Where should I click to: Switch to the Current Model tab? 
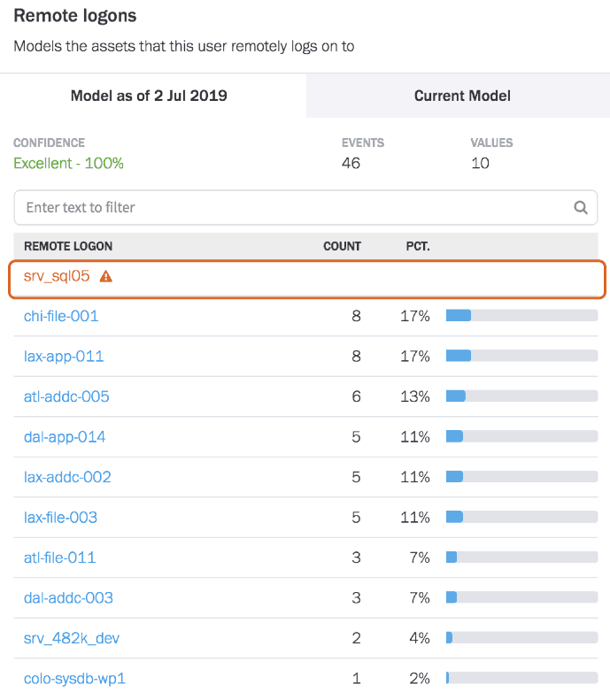tap(462, 96)
